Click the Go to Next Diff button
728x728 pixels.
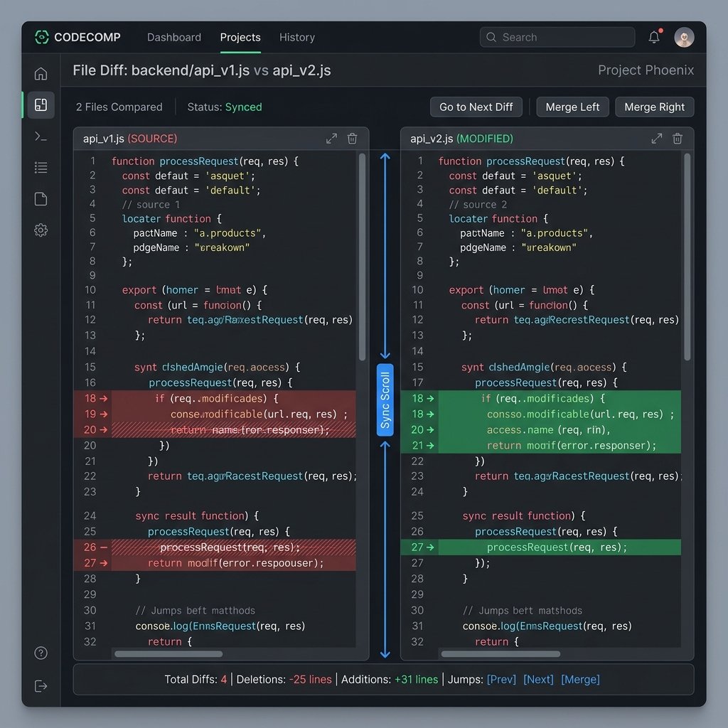(476, 107)
